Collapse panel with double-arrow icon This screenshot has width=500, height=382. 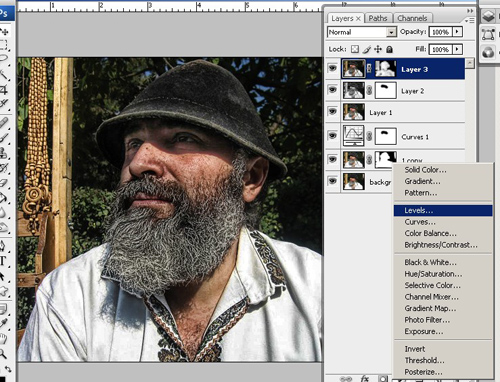470,11
